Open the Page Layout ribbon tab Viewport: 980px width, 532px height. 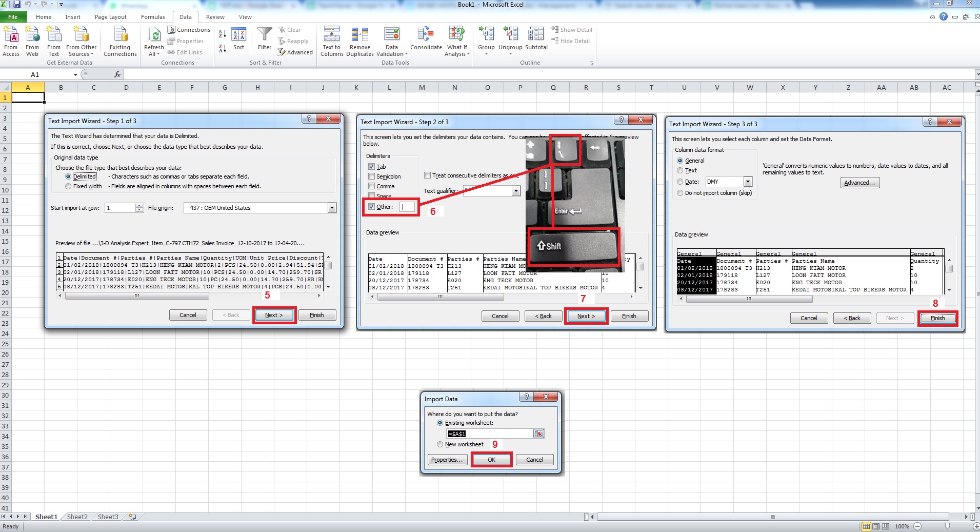110,17
